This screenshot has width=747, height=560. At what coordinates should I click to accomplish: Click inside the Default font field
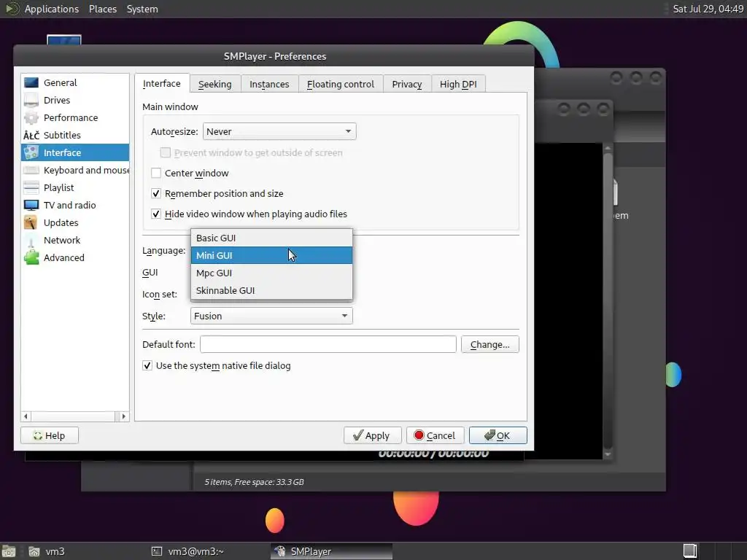click(328, 344)
